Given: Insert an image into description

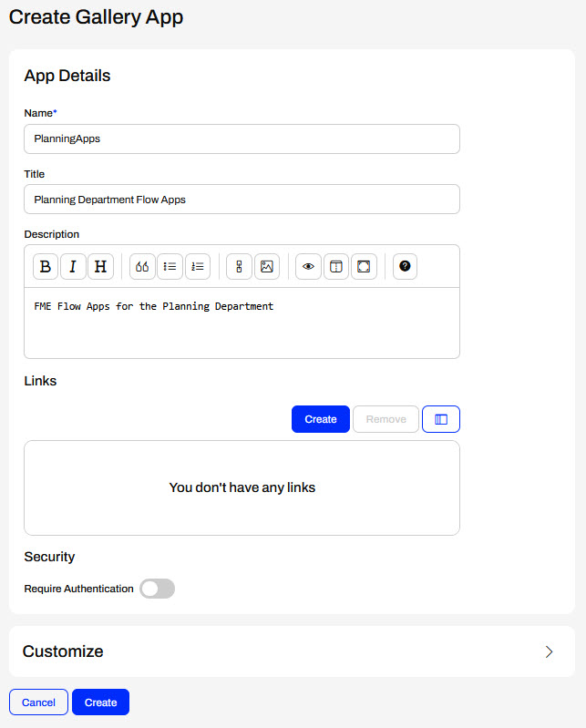Looking at the screenshot, I should (x=266, y=266).
